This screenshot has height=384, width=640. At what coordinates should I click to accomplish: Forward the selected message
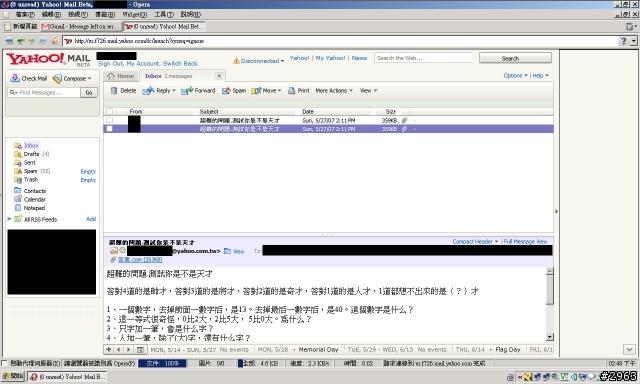[198, 91]
